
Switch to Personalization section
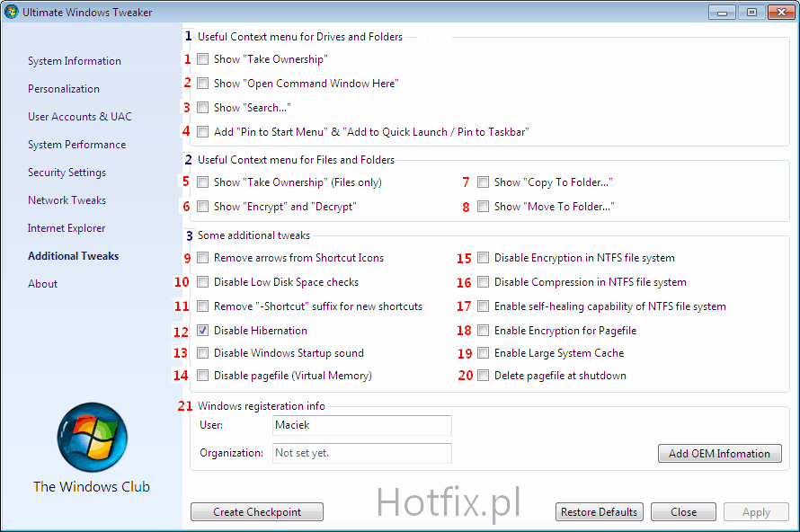(x=63, y=89)
